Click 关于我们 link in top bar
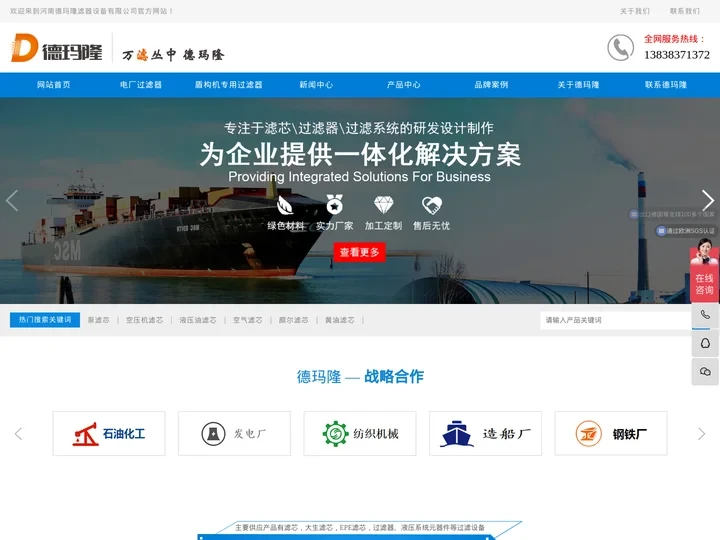 point(635,11)
